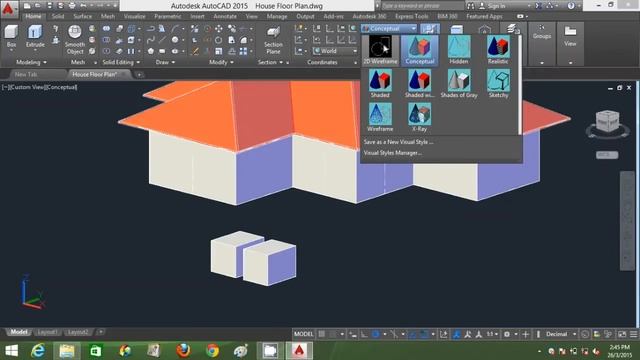This screenshot has height=360, width=640.
Task: Toggle polar tracking in status bar
Action: click(376, 334)
